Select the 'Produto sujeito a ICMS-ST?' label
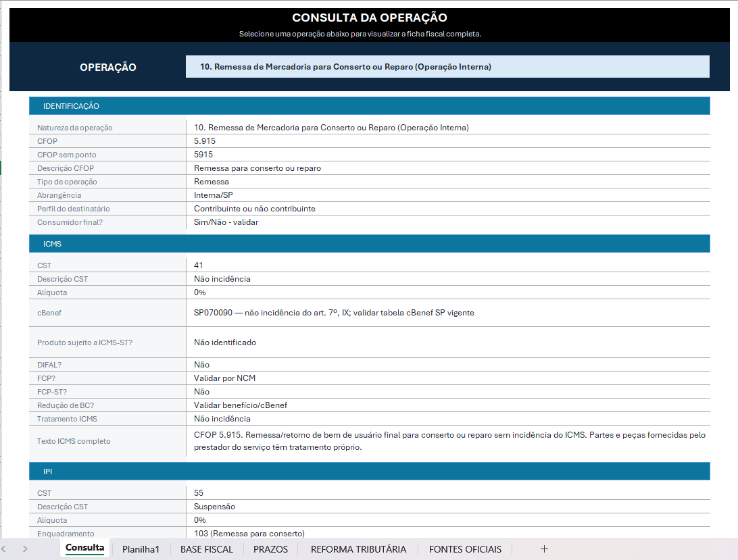Screen dimensions: 738x560 pyautogui.click(x=84, y=342)
